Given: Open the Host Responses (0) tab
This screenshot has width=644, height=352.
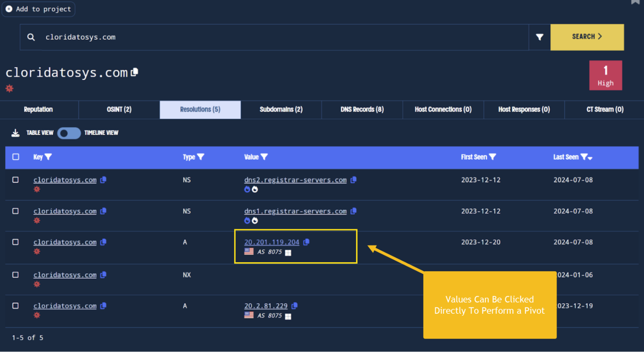Looking at the screenshot, I should tap(524, 109).
